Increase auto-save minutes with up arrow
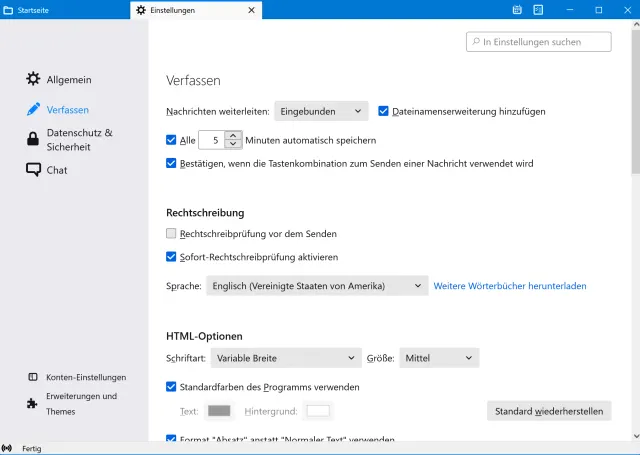 pos(233,136)
